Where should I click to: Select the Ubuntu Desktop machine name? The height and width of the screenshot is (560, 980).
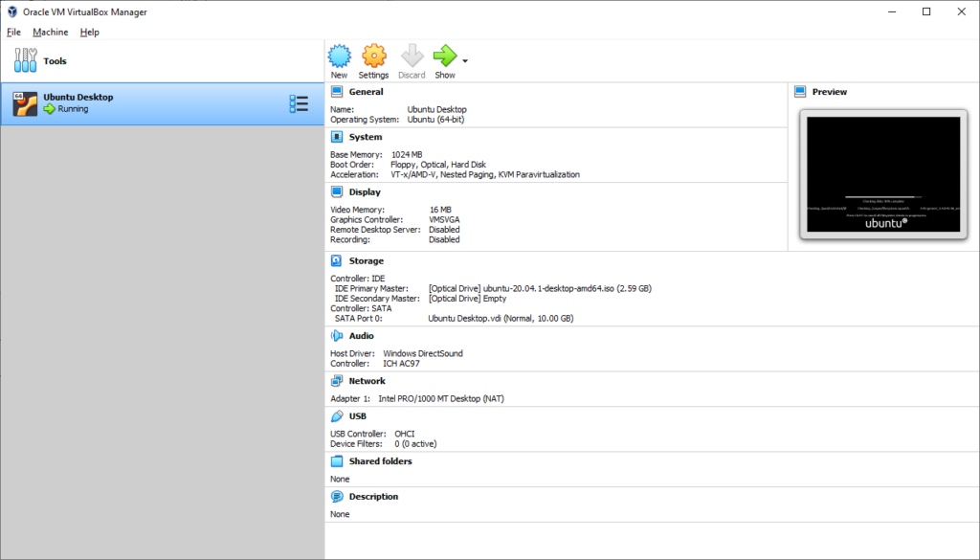78,97
